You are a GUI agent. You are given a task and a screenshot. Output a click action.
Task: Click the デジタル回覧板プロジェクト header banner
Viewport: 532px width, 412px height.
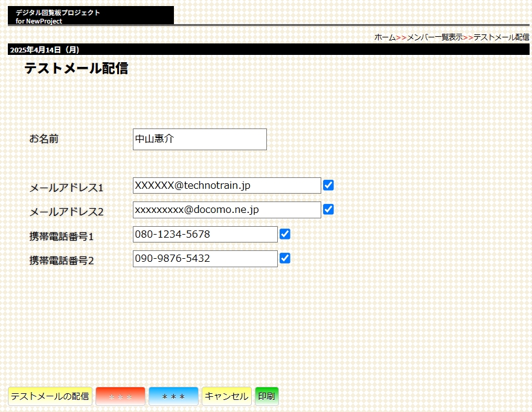(x=91, y=15)
